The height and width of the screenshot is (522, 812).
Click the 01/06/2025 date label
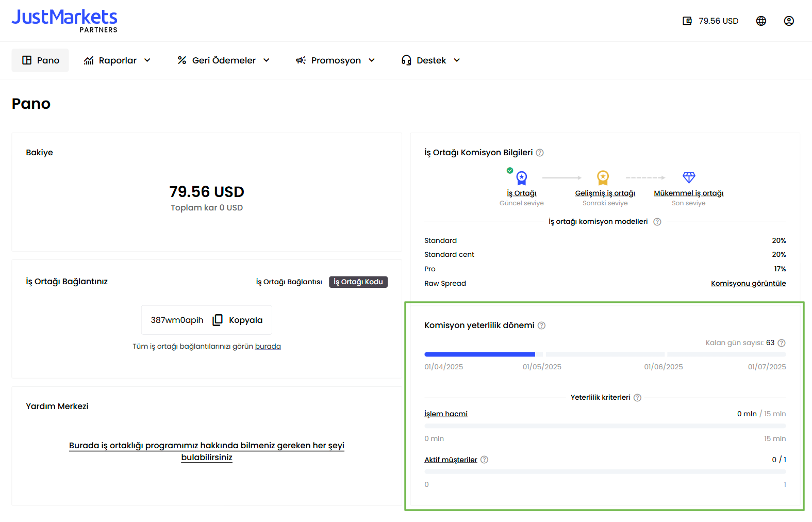[664, 367]
